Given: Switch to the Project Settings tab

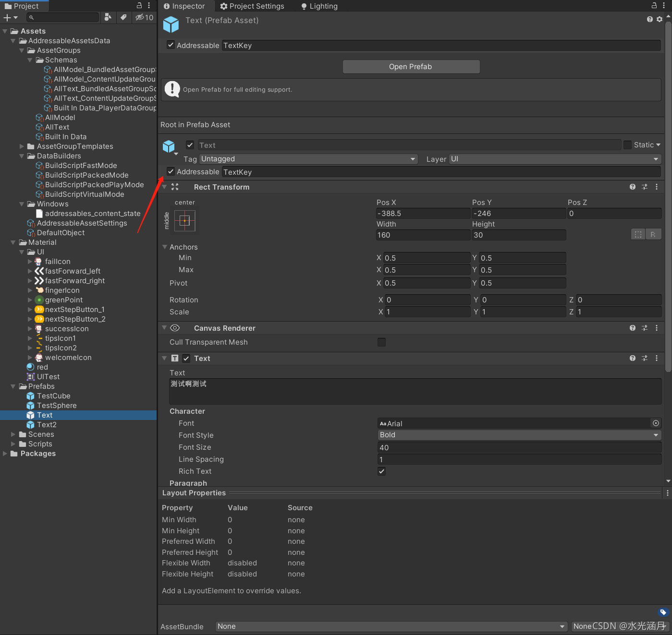Looking at the screenshot, I should pyautogui.click(x=252, y=6).
